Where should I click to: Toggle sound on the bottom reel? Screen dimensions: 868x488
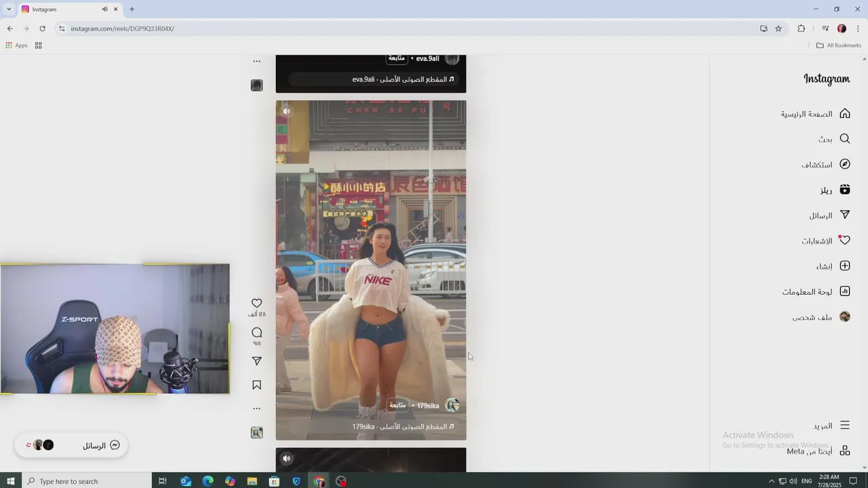coord(286,458)
